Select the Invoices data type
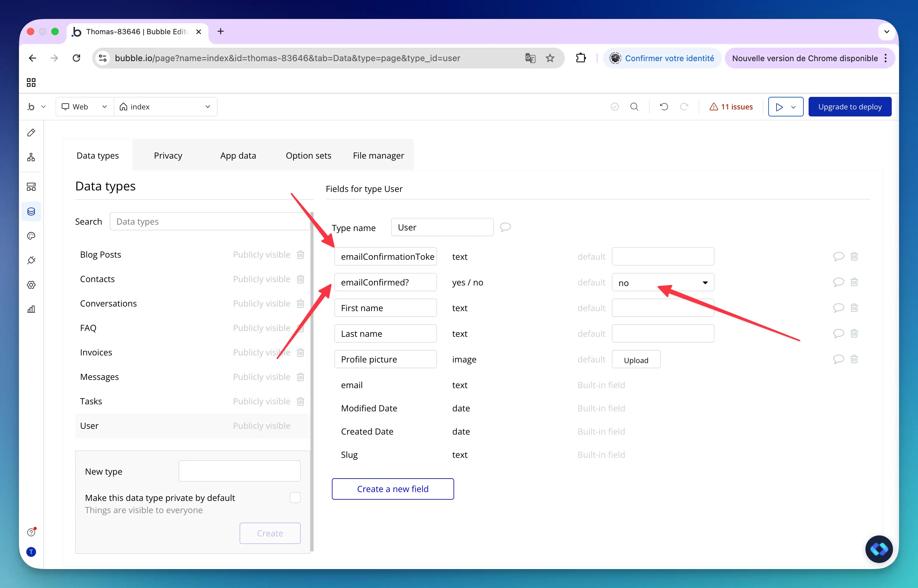 pos(96,352)
